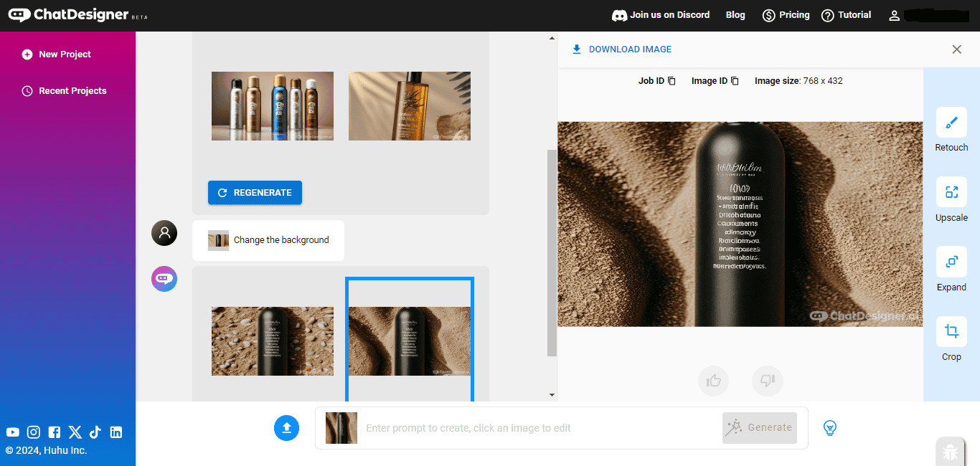
Task: Select the black bottle on sand thumbnail
Action: 410,341
